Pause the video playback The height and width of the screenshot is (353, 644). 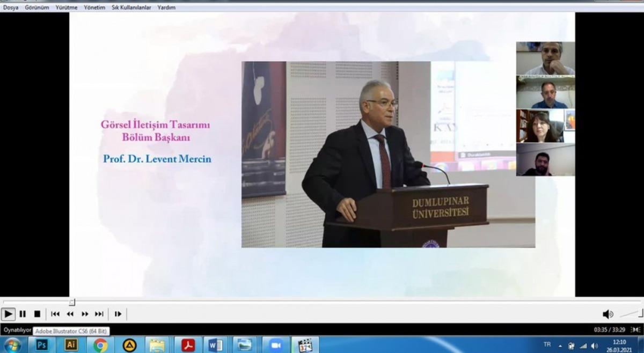coord(23,314)
